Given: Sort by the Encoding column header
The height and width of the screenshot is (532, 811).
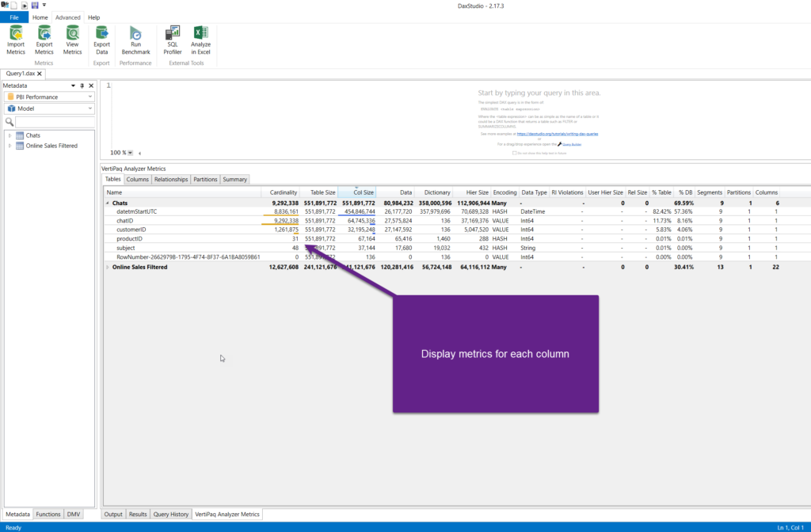Looking at the screenshot, I should [x=504, y=192].
